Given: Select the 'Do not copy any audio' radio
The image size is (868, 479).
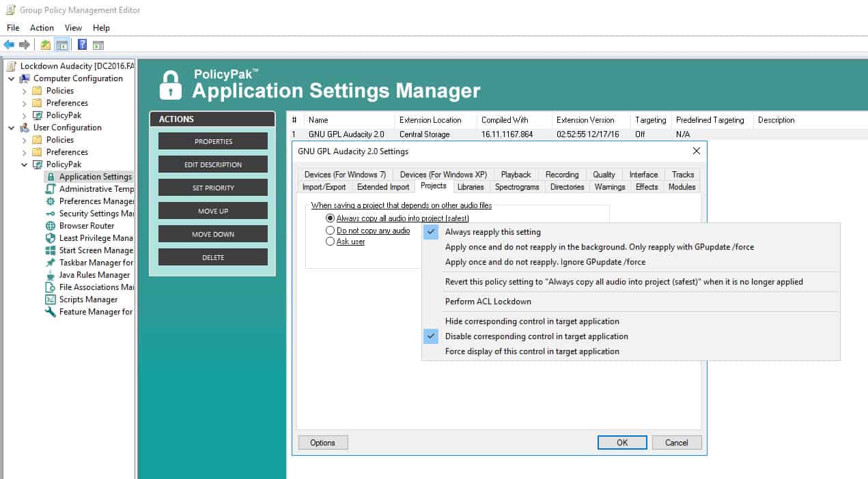Looking at the screenshot, I should (x=331, y=231).
